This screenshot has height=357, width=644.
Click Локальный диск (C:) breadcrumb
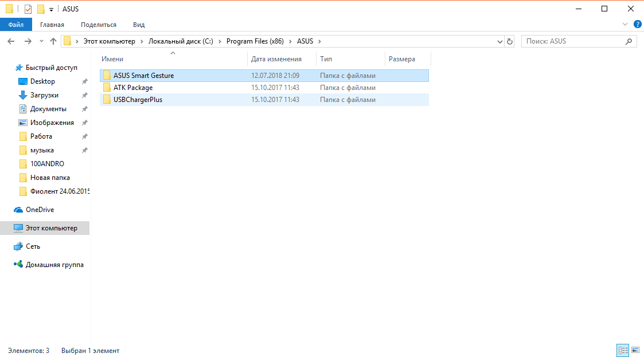[x=181, y=41]
